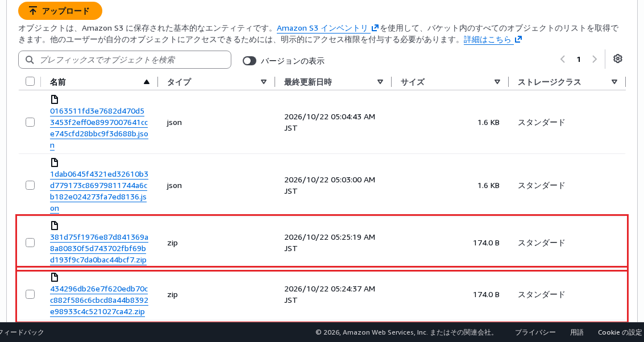Click the フィードバック footer link
The image size is (644, 342).
tap(22, 332)
